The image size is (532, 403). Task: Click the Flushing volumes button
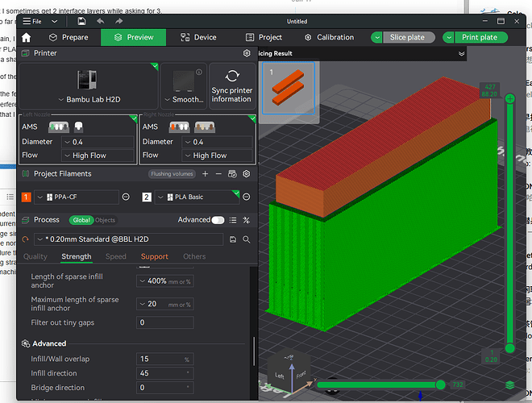172,174
